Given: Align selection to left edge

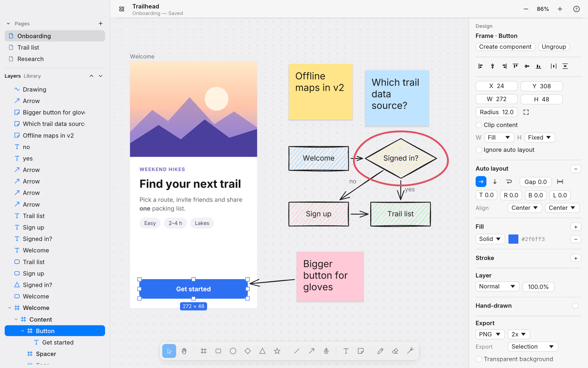Looking at the screenshot, I should [x=480, y=66].
